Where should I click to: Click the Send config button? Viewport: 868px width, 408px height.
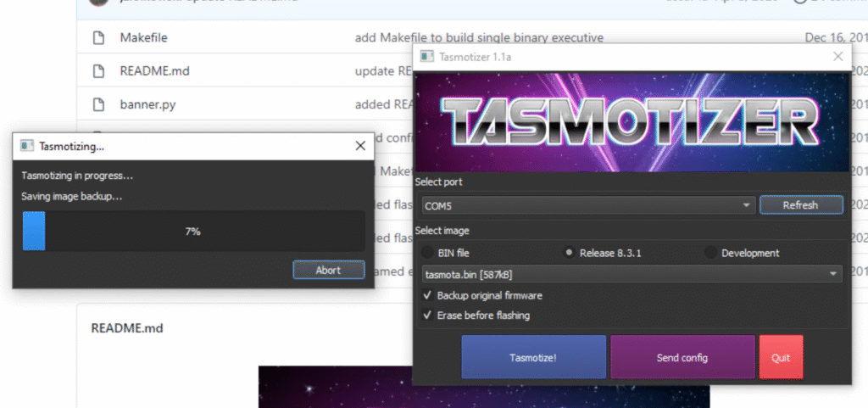(682, 357)
